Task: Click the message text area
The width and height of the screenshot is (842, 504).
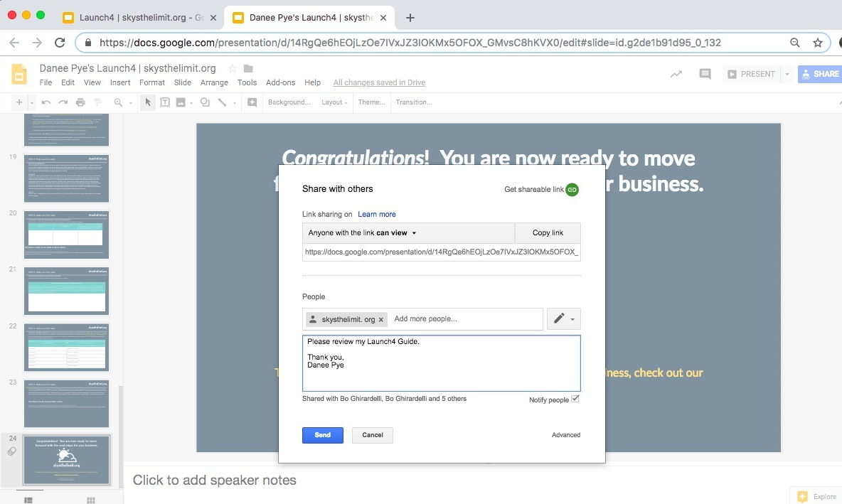Action: click(x=442, y=363)
